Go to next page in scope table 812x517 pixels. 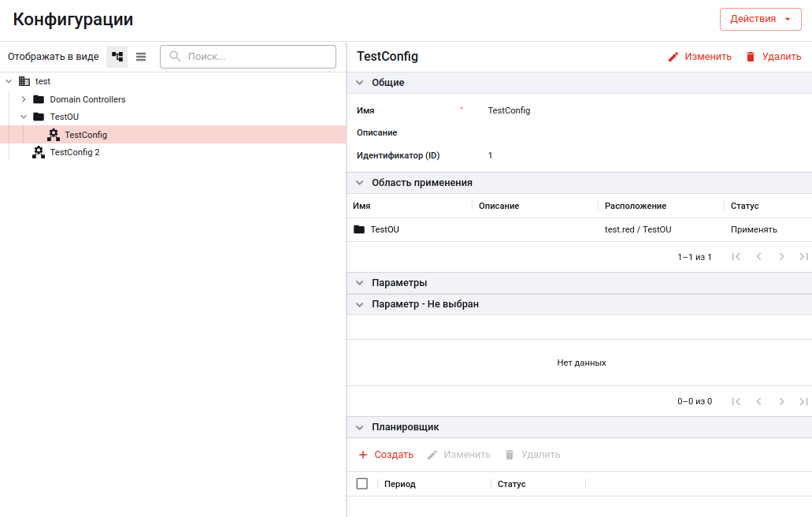point(781,257)
